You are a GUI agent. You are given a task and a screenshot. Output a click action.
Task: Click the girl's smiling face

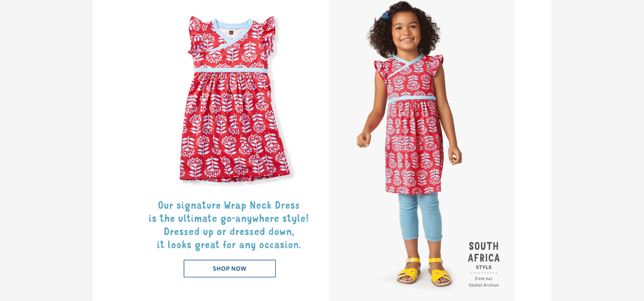[x=406, y=33]
